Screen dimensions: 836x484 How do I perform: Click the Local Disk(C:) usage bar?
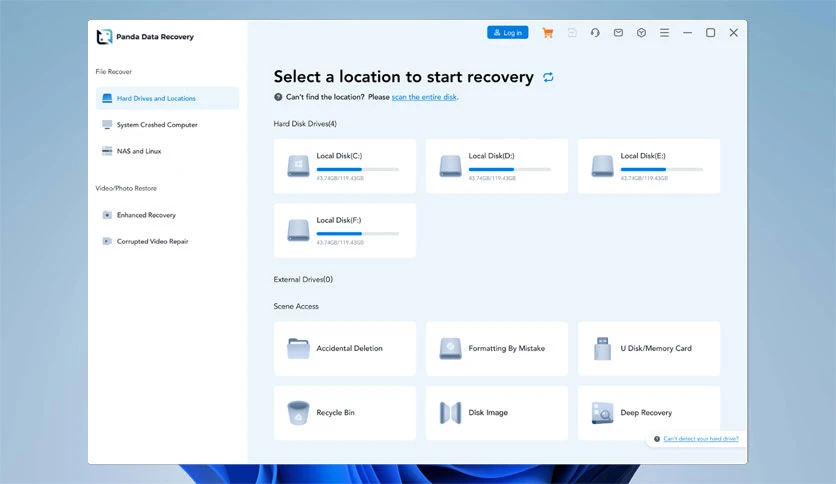point(357,170)
